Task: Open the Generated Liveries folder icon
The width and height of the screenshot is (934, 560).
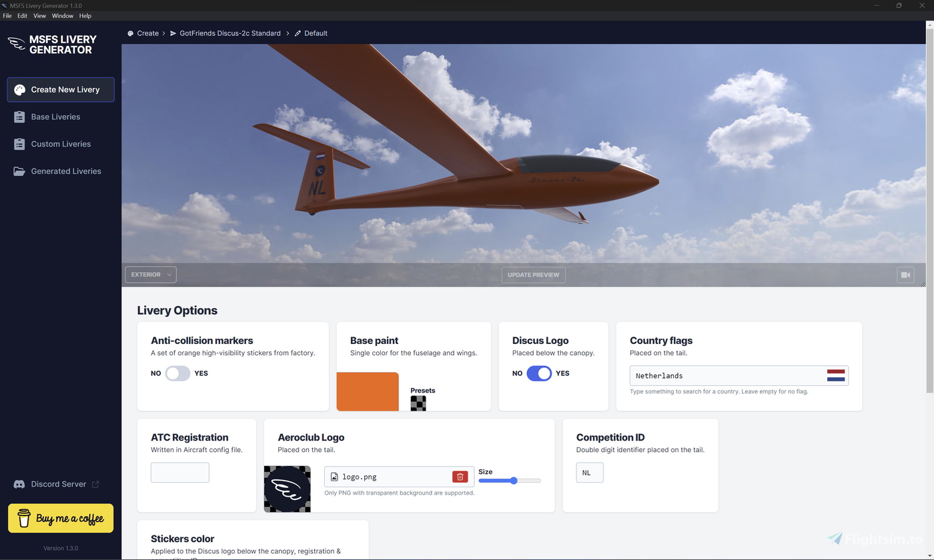Action: click(x=19, y=171)
